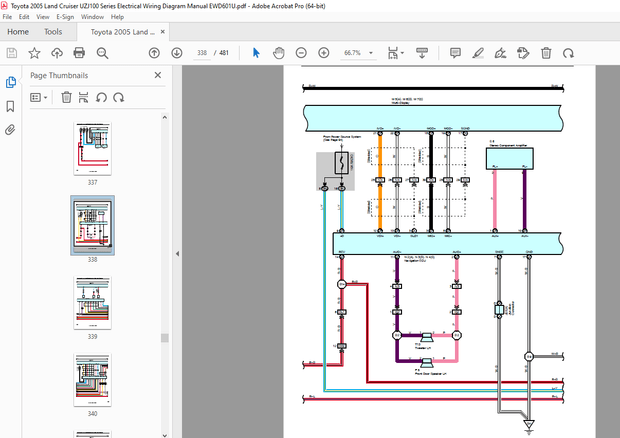Select page 340 thumbnail
This screenshot has width=620, height=438.
(93, 380)
